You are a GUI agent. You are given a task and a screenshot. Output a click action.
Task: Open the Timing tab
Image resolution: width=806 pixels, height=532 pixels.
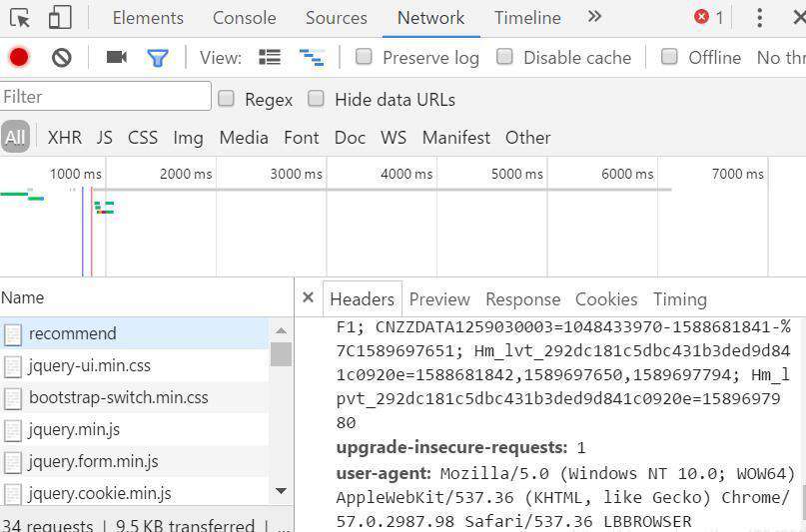point(679,298)
